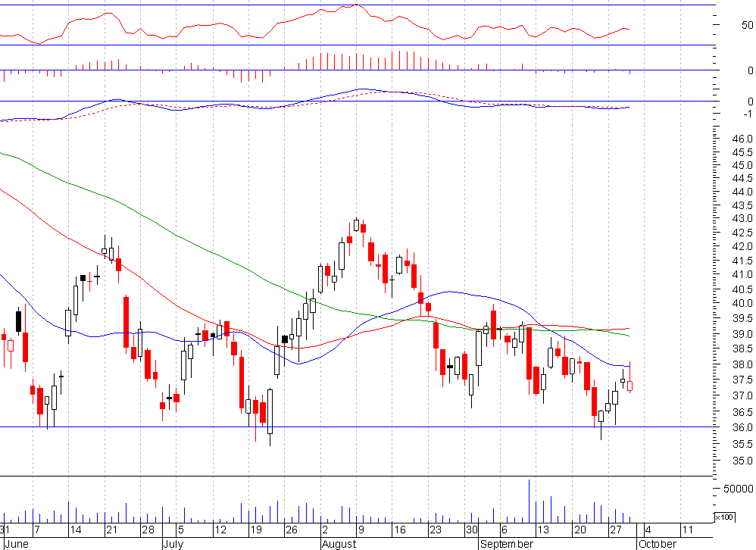
Task: Pick the 38.5 price axis value
Action: (742, 348)
